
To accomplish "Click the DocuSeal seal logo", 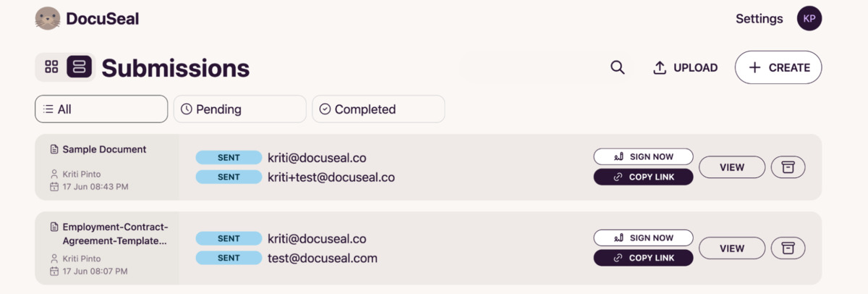I will click(x=48, y=18).
